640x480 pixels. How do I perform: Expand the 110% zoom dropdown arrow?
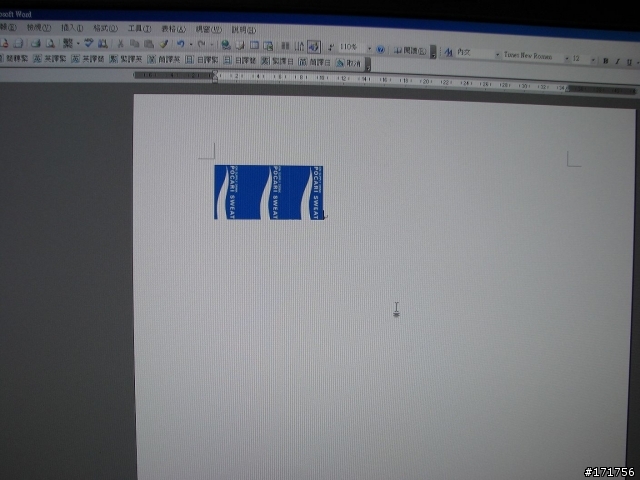click(x=369, y=48)
